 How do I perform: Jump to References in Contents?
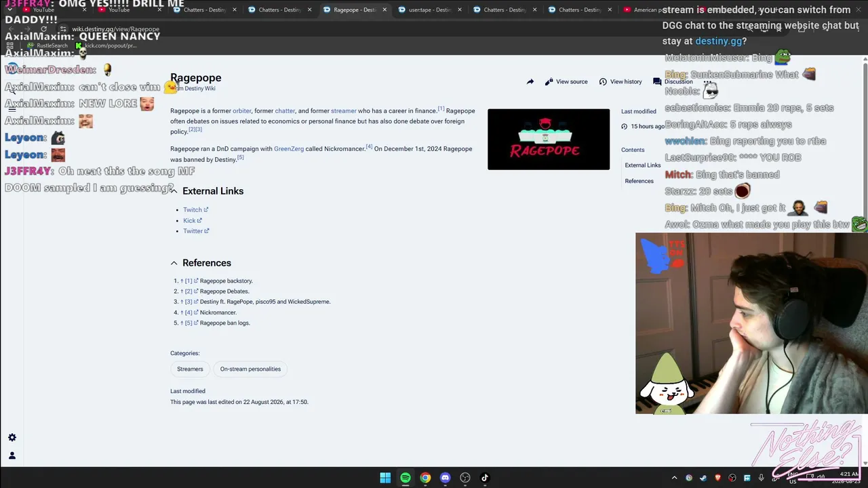pyautogui.click(x=639, y=181)
